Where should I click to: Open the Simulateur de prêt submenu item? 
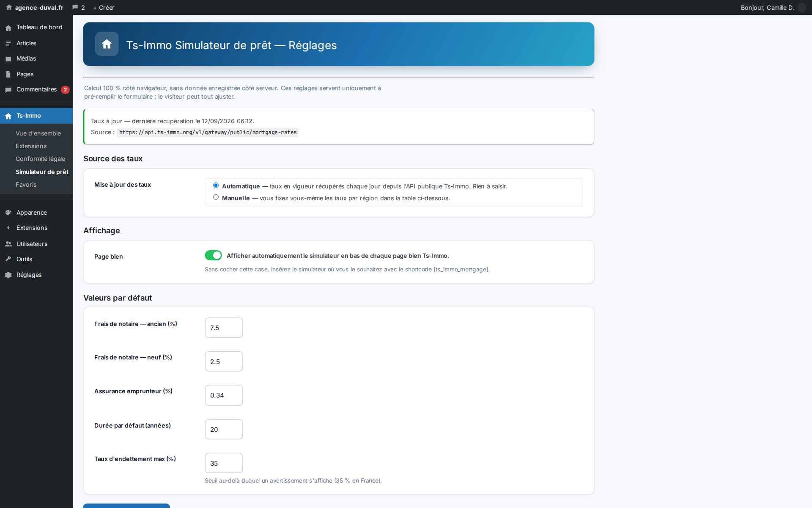click(x=42, y=172)
